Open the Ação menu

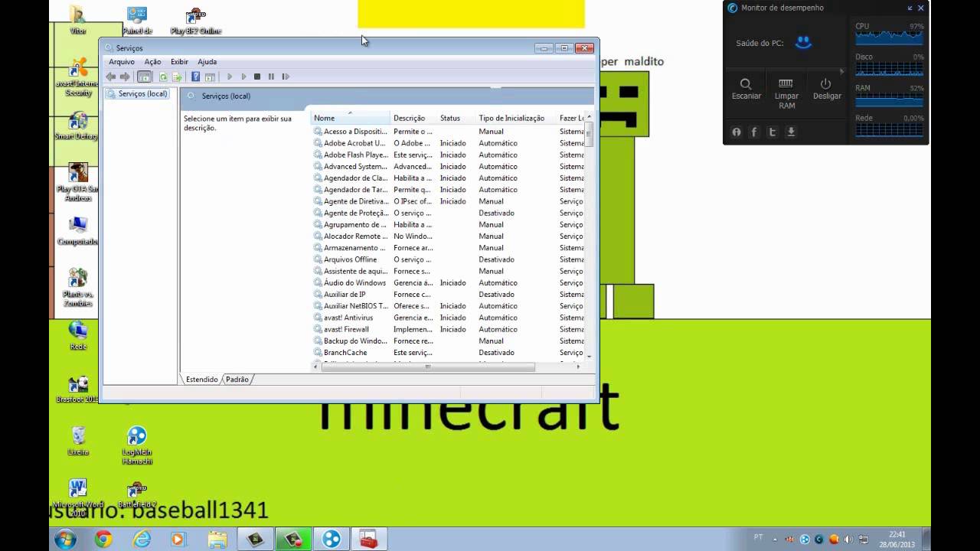tap(153, 62)
